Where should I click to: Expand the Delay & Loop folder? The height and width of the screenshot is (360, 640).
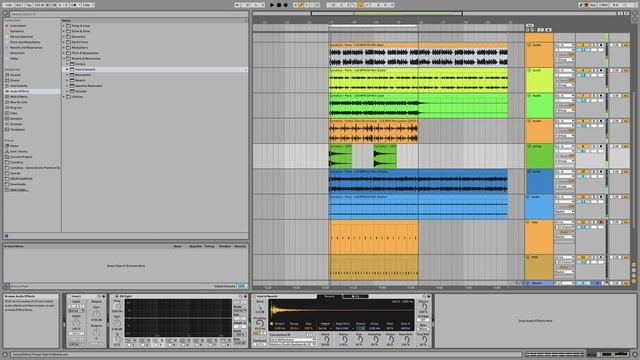64,26
